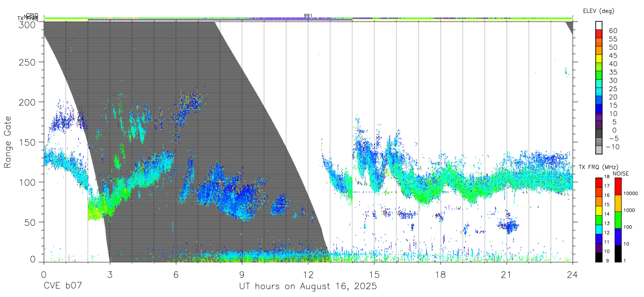Pick the white swatch atop the ELEV bar

599,26
